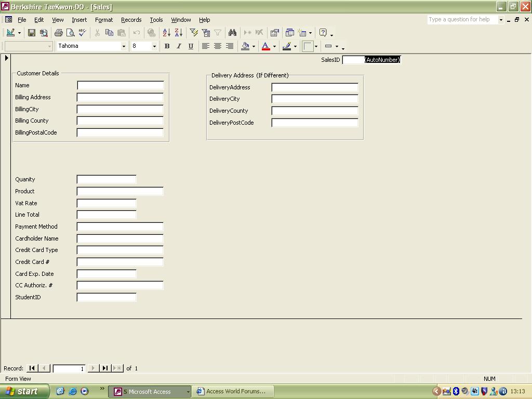Viewport: 532px width, 399px height.
Task: Click the SalesID AutoNumber field
Action: [371, 60]
